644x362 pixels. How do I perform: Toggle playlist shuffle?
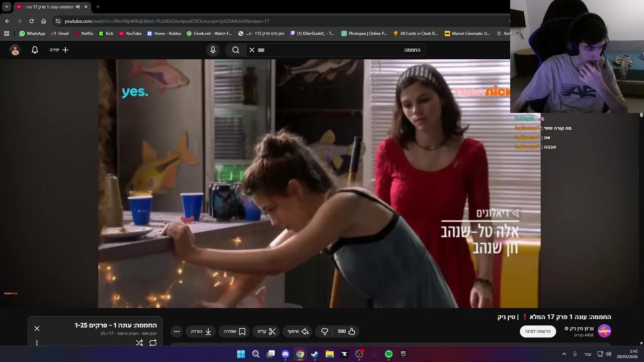tap(139, 342)
